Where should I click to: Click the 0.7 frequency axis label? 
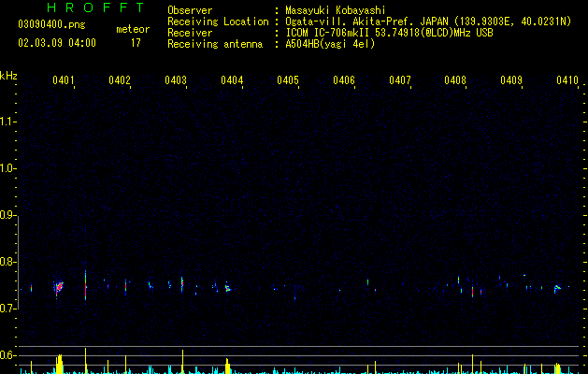(7, 309)
